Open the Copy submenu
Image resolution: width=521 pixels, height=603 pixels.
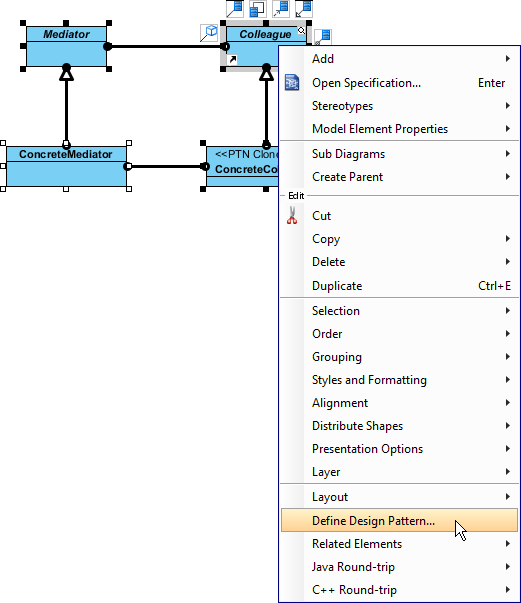tap(399, 239)
